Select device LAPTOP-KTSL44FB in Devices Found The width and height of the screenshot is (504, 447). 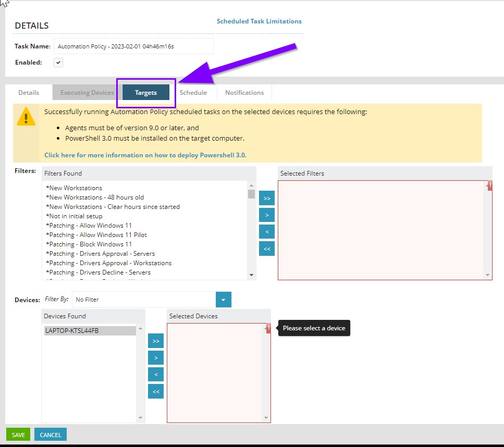90,331
